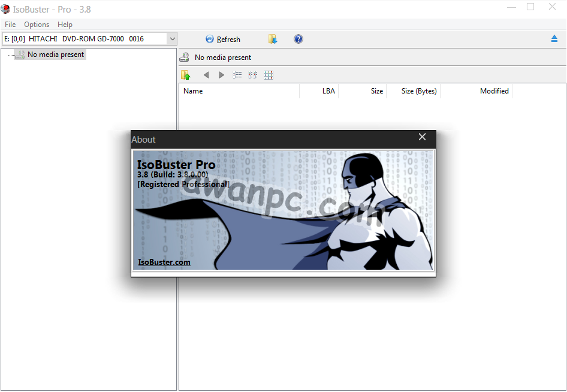Open the File menu

[10, 24]
